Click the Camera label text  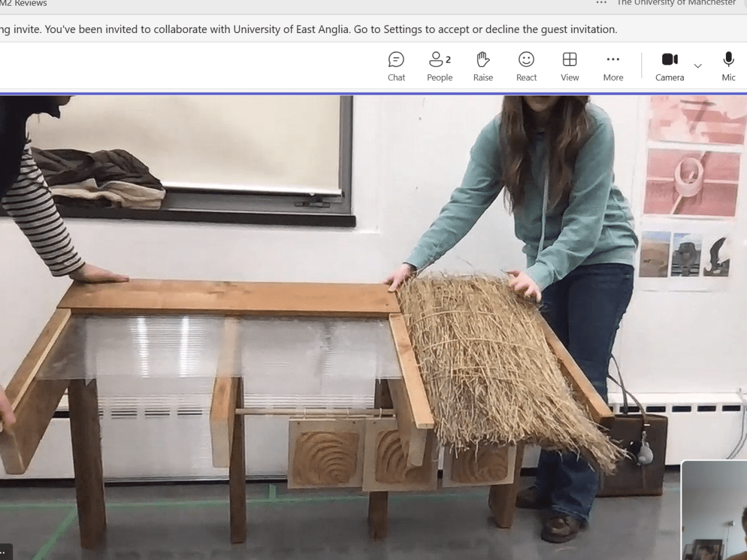[669, 77]
